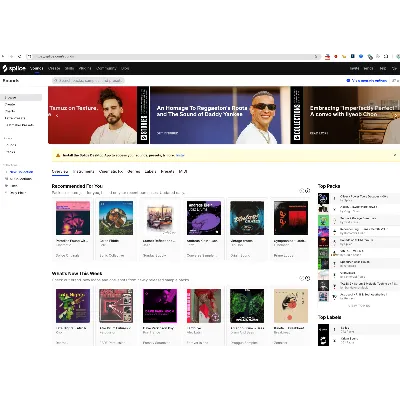Image resolution: width=400 pixels, height=400 pixels.
Task: Click the sounds search input field
Action: 88,81
